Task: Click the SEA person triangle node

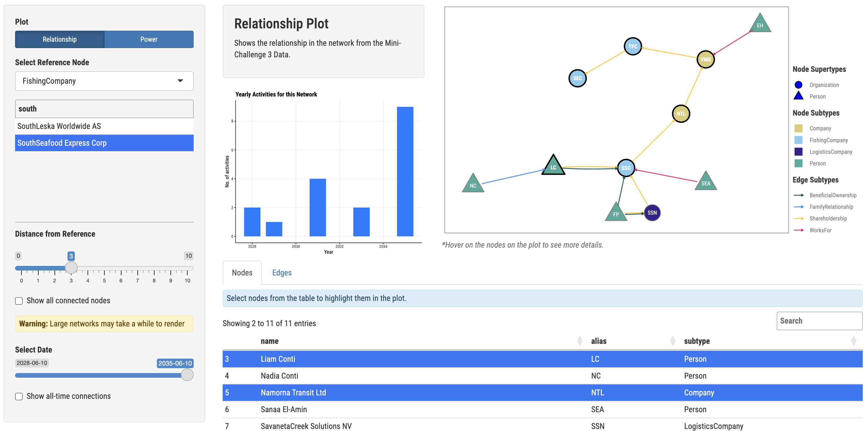Action: pos(706,182)
